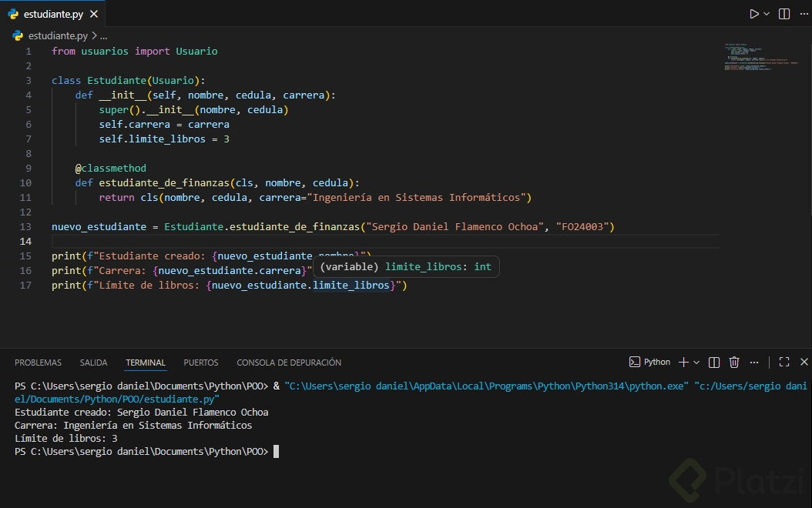Run the Python file with play button
Screen dimensions: 812x508
[754, 14]
